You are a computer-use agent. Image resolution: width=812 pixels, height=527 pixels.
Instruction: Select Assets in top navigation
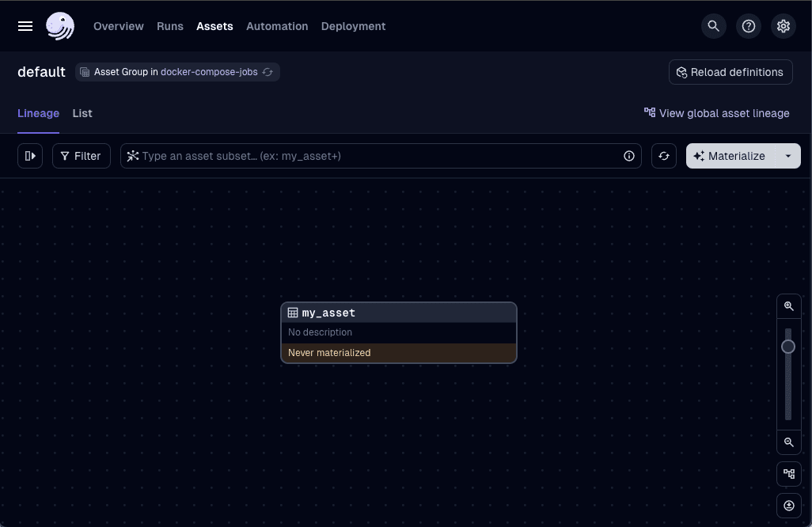click(214, 26)
